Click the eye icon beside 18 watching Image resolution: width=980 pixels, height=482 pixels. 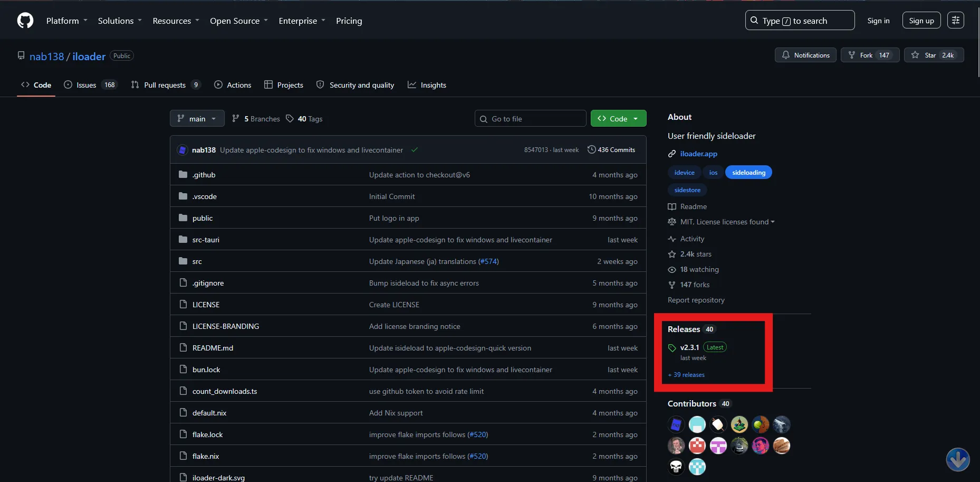pos(672,269)
